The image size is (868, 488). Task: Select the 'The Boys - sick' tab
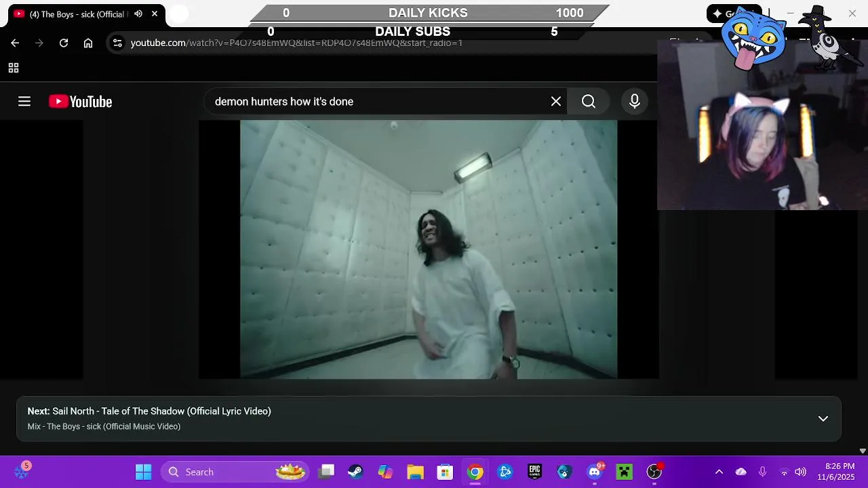78,14
